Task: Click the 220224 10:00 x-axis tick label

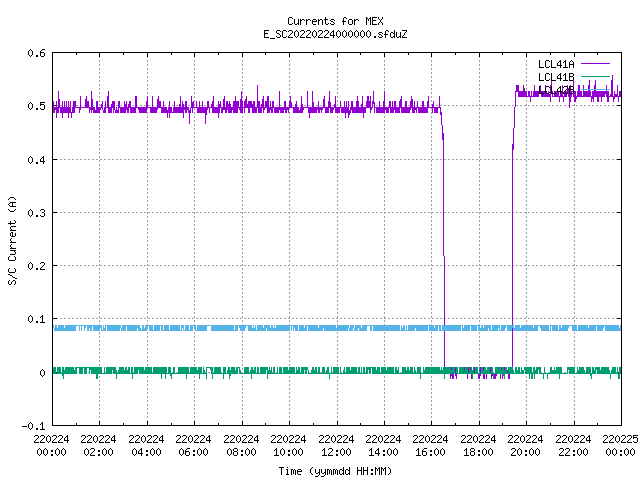Action: pyautogui.click(x=288, y=445)
